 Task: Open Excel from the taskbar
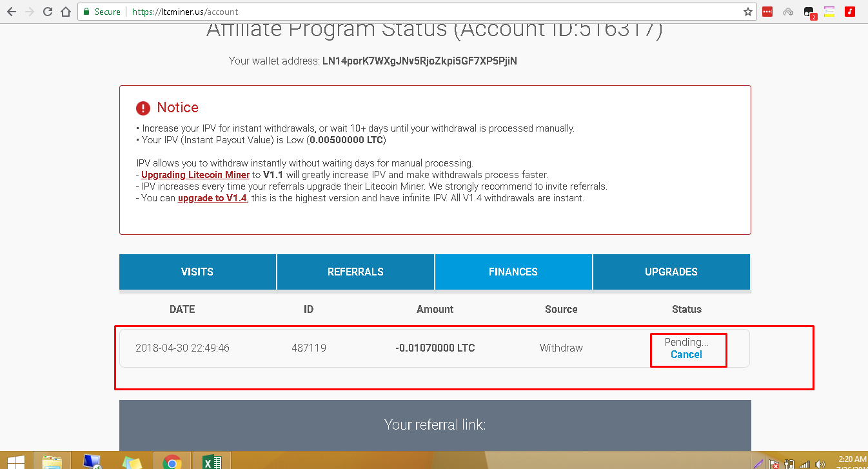pos(212,461)
